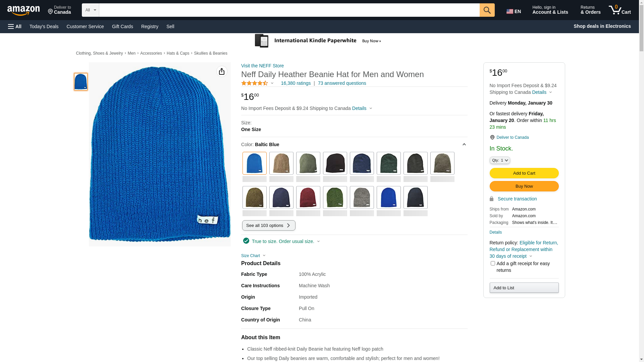This screenshot has width=644, height=362.
Task: Click the Add to Cart button
Action: tap(524, 173)
